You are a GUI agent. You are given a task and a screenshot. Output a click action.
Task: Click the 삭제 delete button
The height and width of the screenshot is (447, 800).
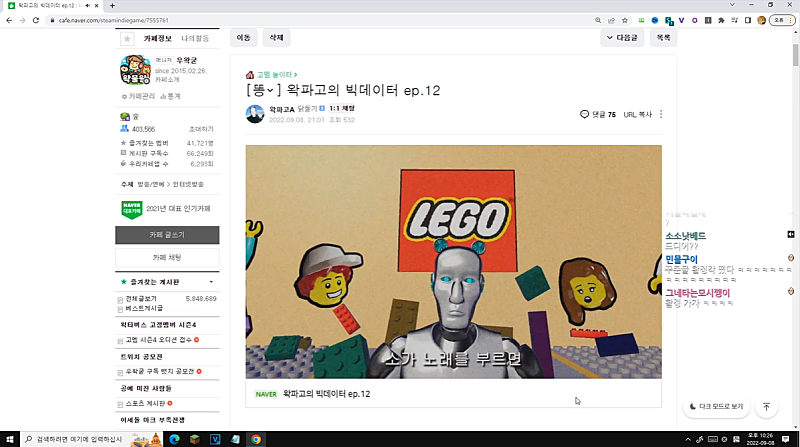click(276, 37)
